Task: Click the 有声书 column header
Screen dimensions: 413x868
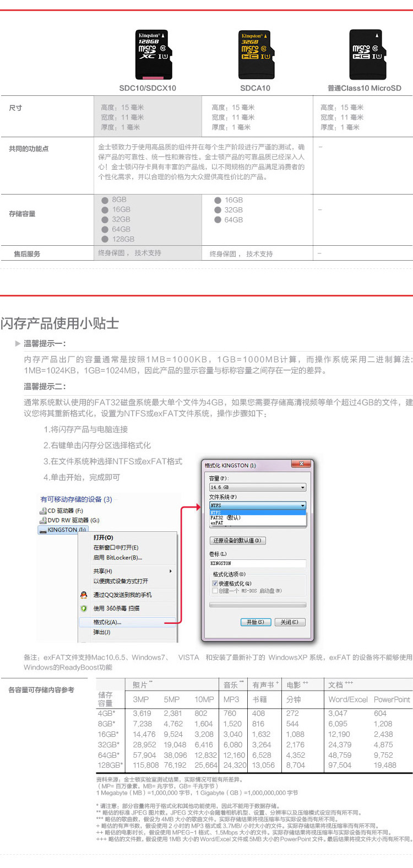Action: point(267,685)
